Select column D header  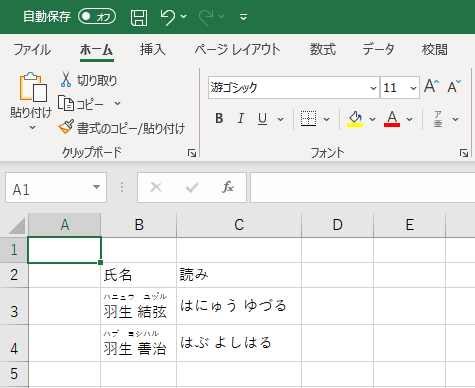point(338,225)
